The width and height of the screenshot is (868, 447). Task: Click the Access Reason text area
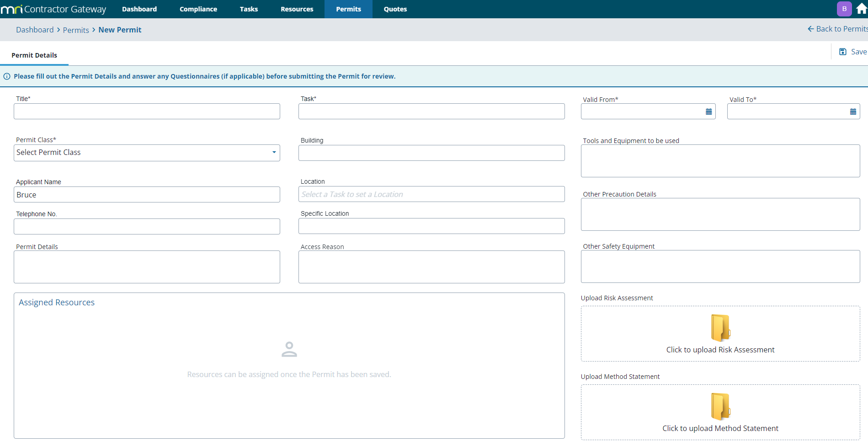[x=431, y=267]
